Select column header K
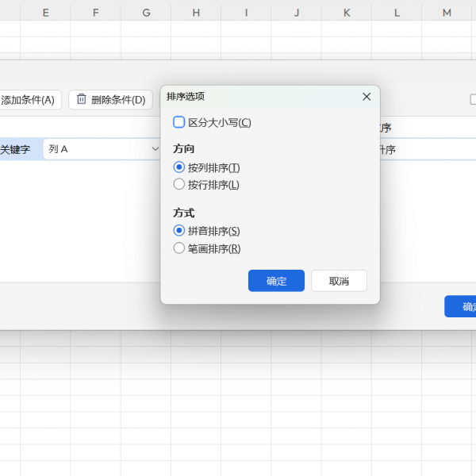Screen dimensions: 476x476 coord(347,12)
